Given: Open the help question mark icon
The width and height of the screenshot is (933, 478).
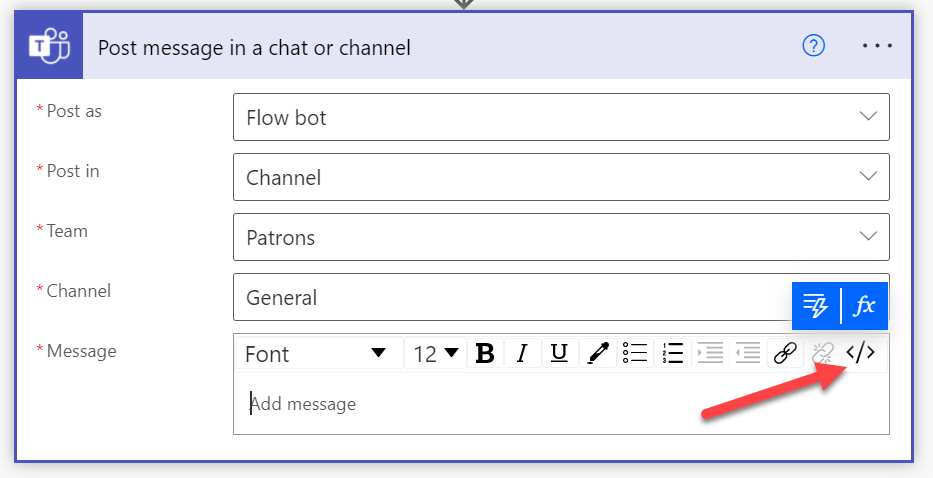Looking at the screenshot, I should 814,46.
